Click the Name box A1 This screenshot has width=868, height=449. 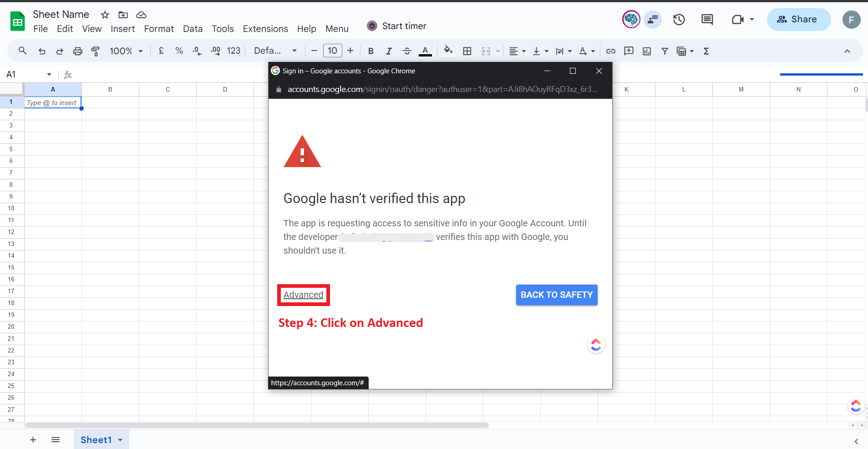point(28,74)
